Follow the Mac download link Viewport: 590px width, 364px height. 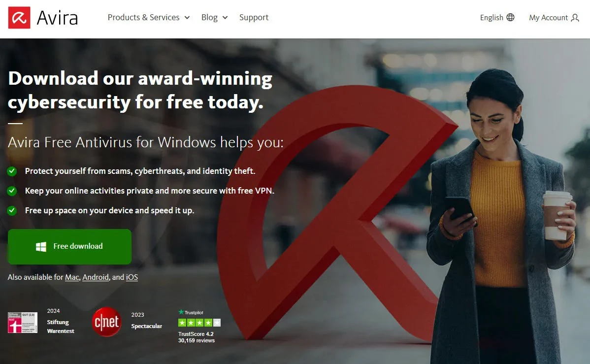(72, 277)
